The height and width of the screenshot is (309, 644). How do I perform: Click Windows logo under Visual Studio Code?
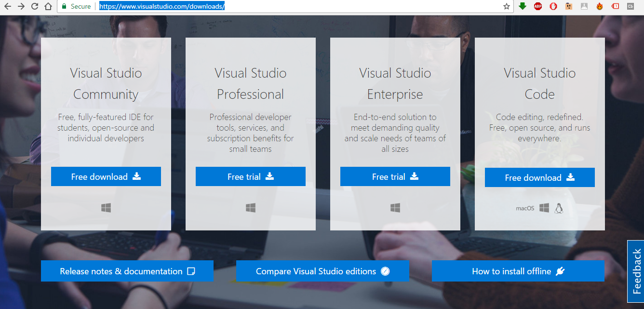(544, 208)
